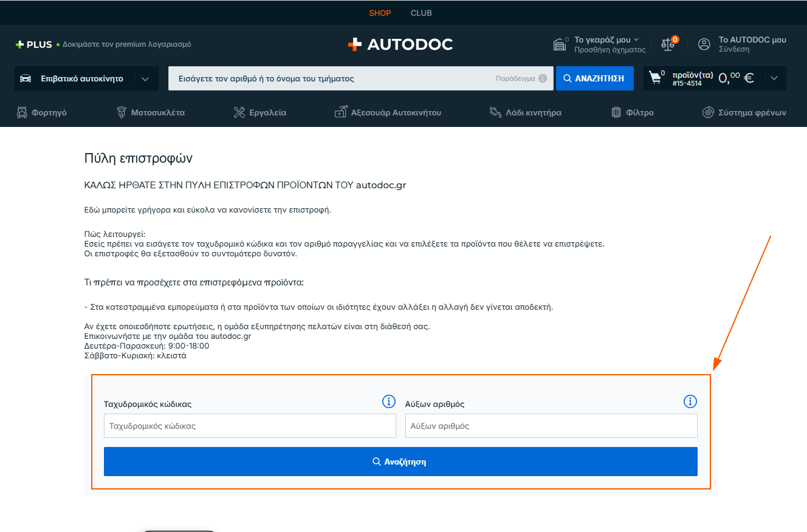Click the filter category icon

click(x=616, y=112)
